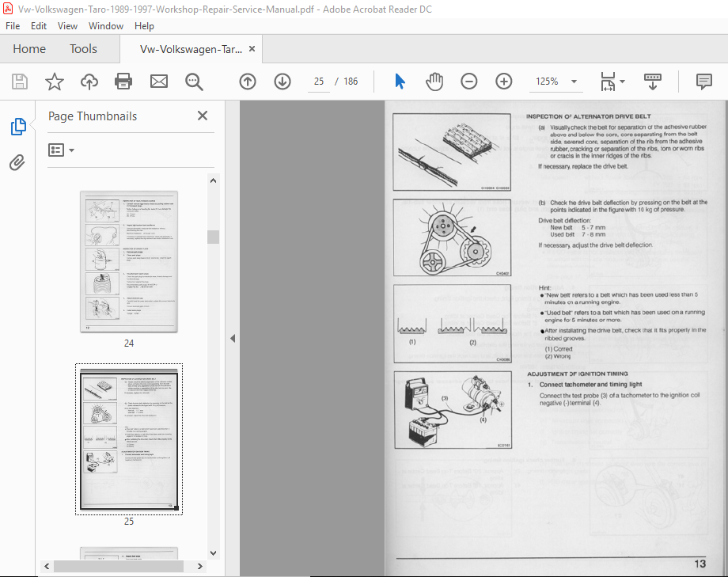Select the Vw-Volkswagen-Tar... document tab

click(191, 49)
